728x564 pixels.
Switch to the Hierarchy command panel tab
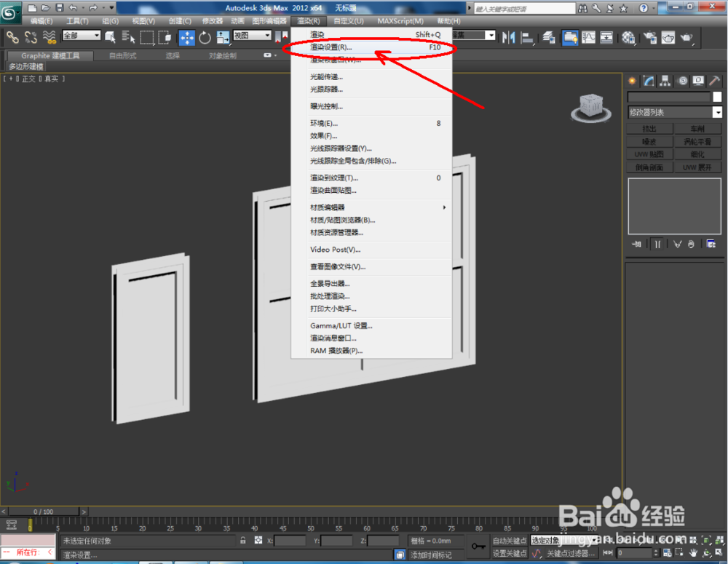(x=665, y=82)
